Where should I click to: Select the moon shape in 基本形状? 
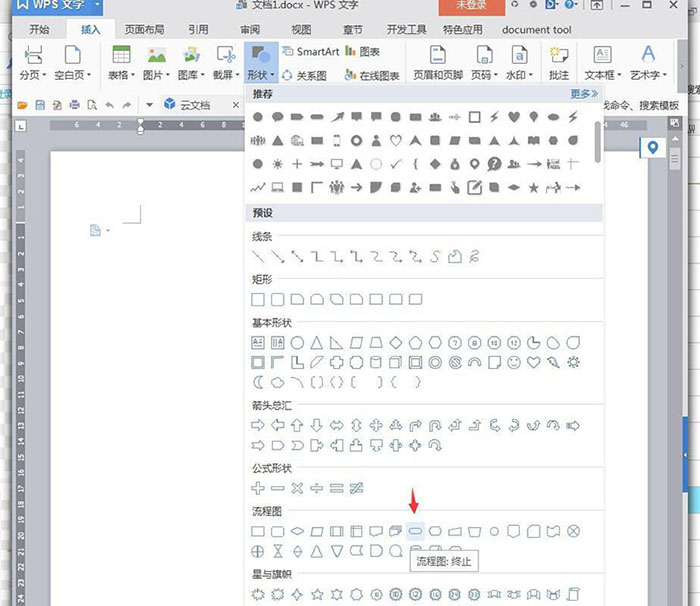[258, 382]
